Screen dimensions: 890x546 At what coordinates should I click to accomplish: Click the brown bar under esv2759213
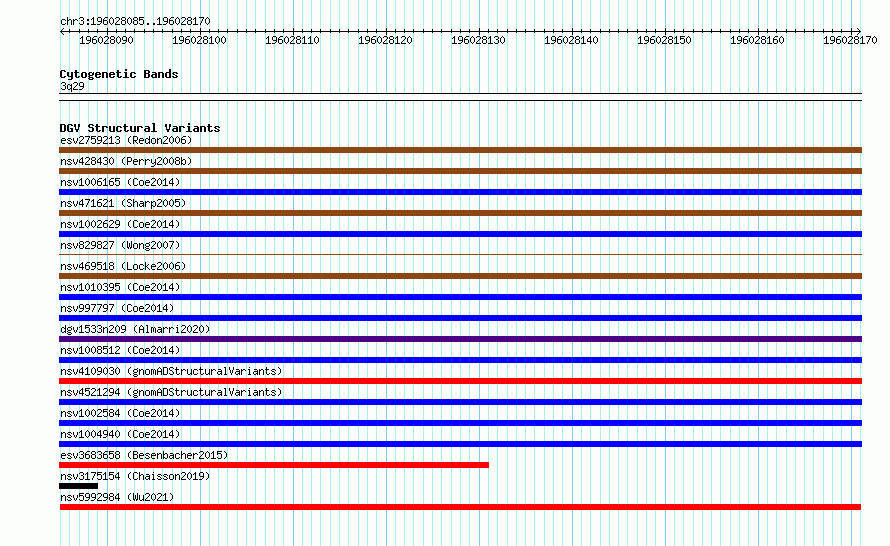click(460, 150)
